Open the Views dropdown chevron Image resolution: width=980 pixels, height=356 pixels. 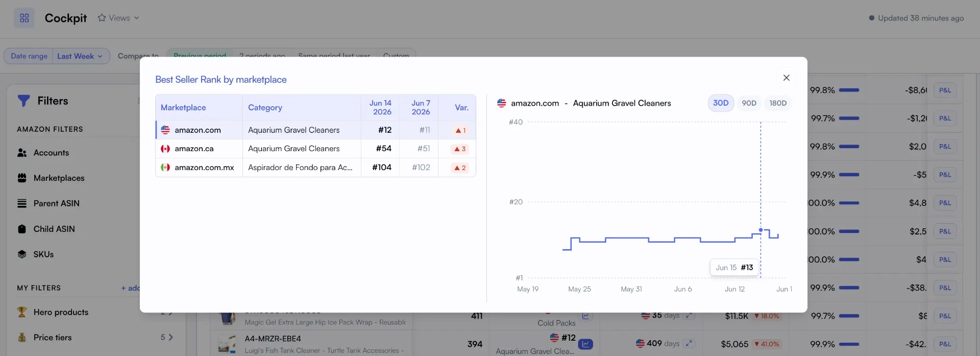click(136, 18)
